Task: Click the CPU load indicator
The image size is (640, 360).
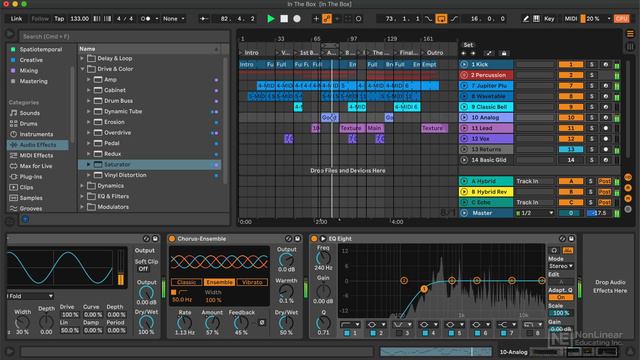Action: [622, 19]
